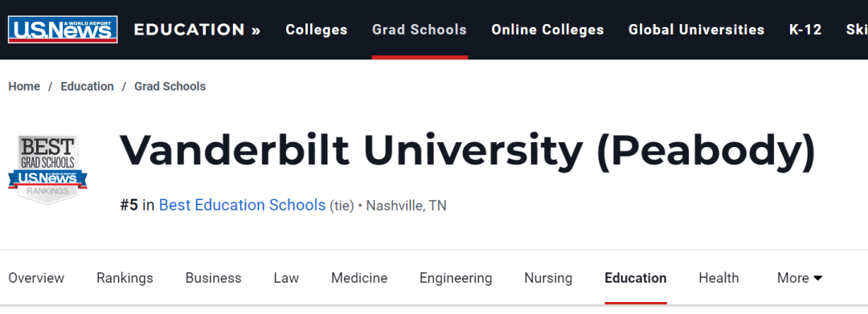868x314 pixels.
Task: Click the Best Grad Schools rankings badge
Action: [47, 169]
